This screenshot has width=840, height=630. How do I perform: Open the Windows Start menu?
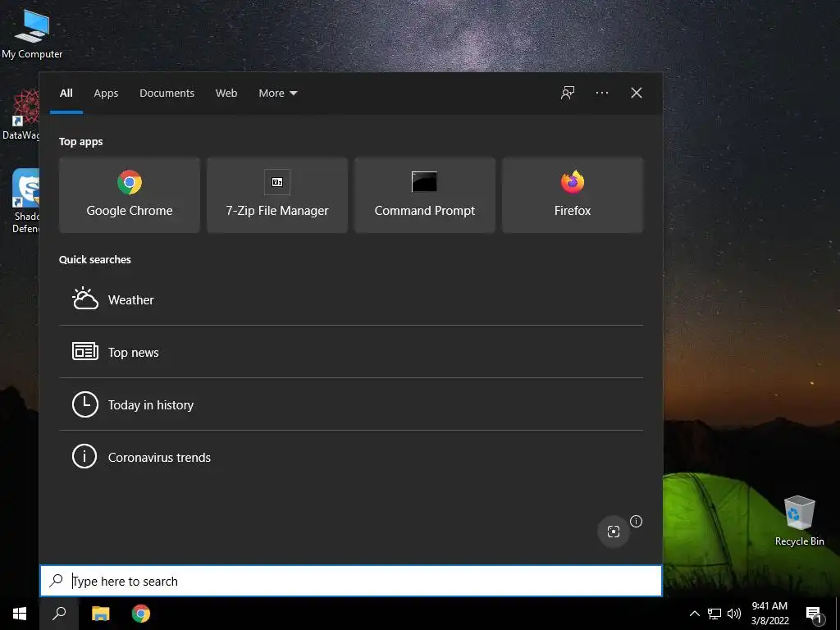click(20, 614)
